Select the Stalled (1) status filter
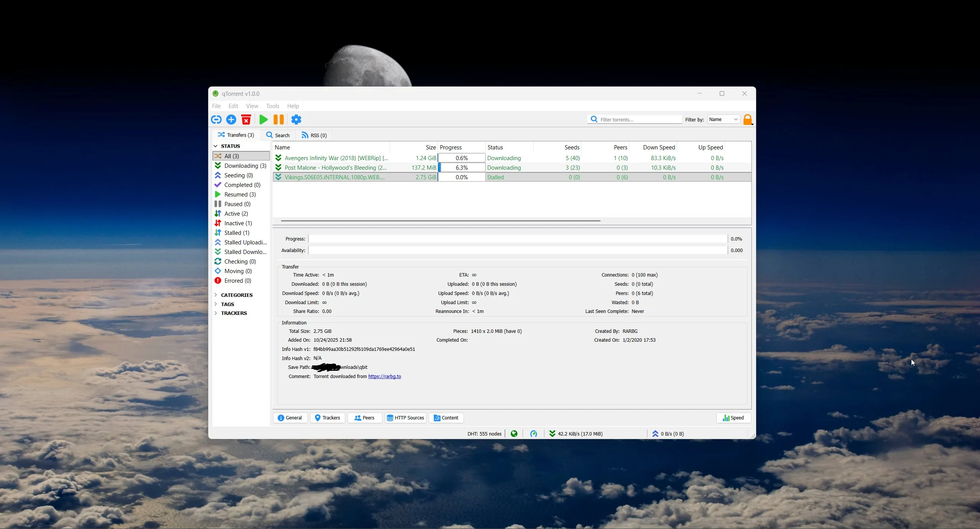 coord(241,233)
